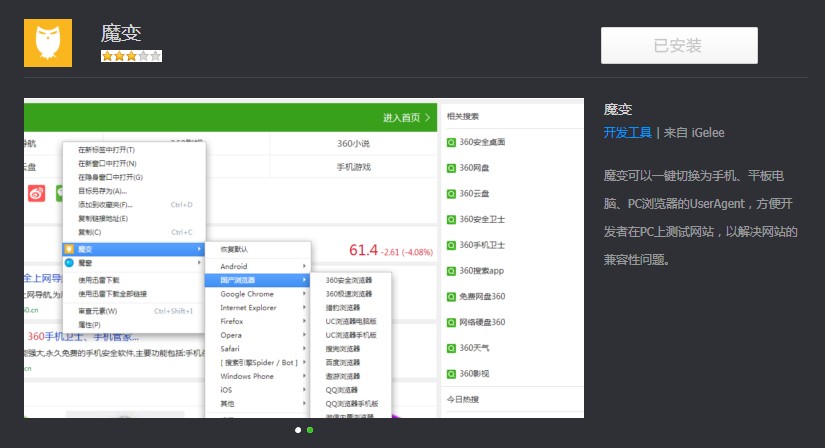Screen dimensions: 825x448
Task: Choose 属性(P) in preview context menu
Action: pos(89,325)
